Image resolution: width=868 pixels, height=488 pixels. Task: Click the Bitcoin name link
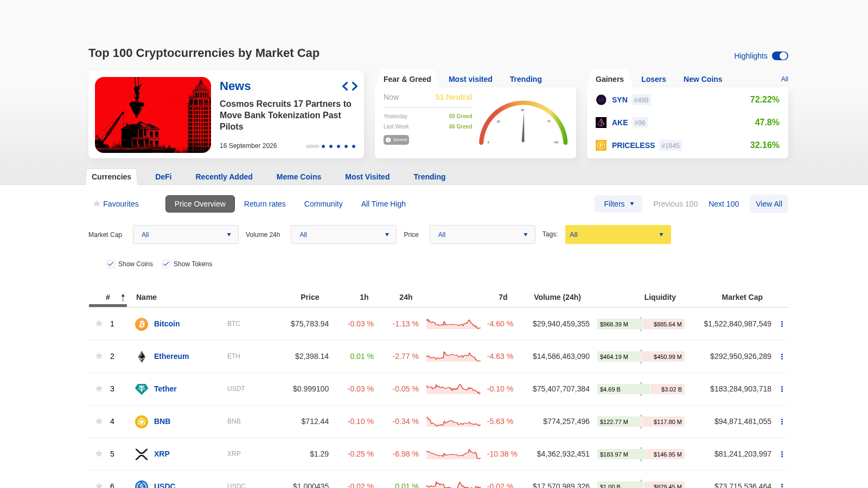click(167, 324)
